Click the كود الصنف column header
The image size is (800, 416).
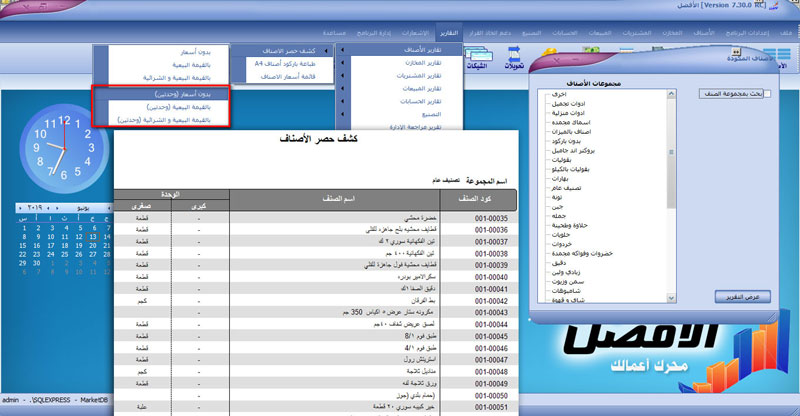[478, 200]
